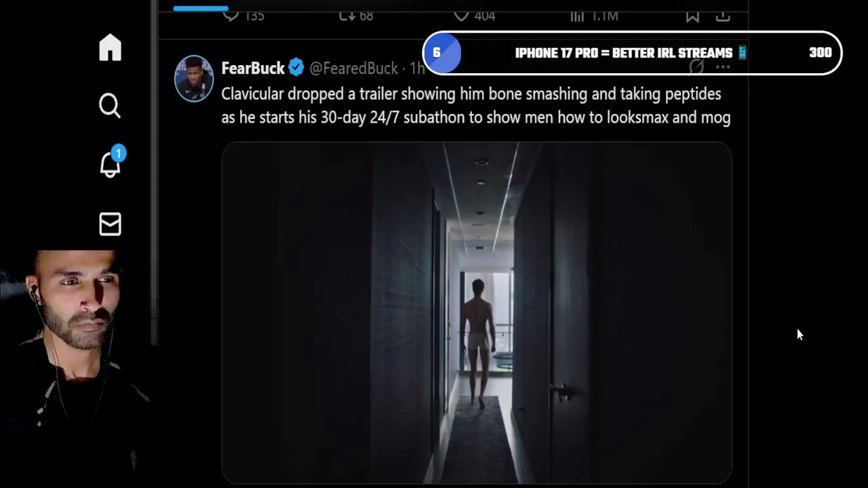The image size is (868, 488).
Task: Open Grok explain icon on FearBuck's tweet
Action: click(696, 67)
